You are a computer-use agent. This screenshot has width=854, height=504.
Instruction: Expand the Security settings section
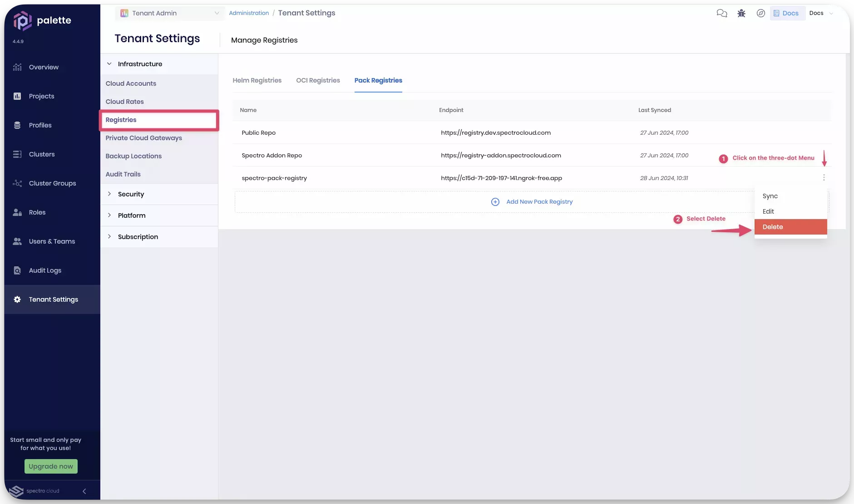pos(131,194)
